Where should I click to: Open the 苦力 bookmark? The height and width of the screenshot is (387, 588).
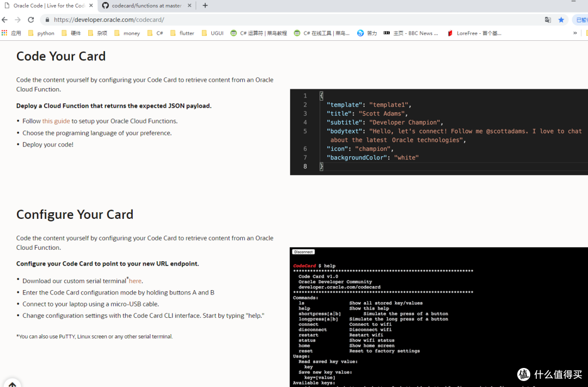tap(367, 33)
